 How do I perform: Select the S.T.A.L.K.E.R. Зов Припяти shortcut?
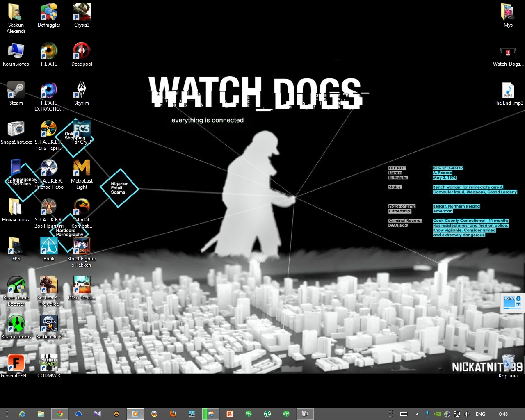(x=49, y=213)
